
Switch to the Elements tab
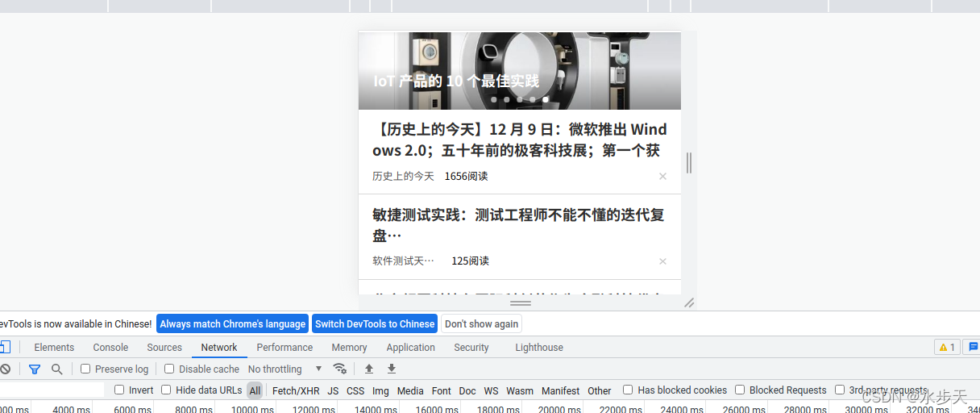[54, 347]
